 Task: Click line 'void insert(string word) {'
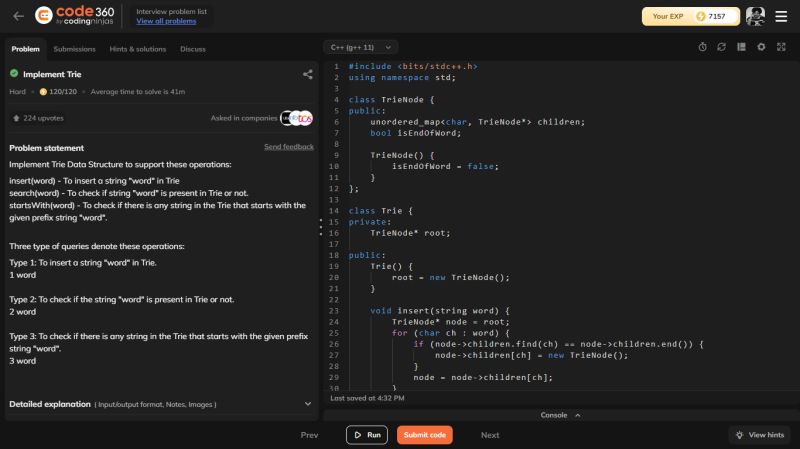click(x=440, y=311)
